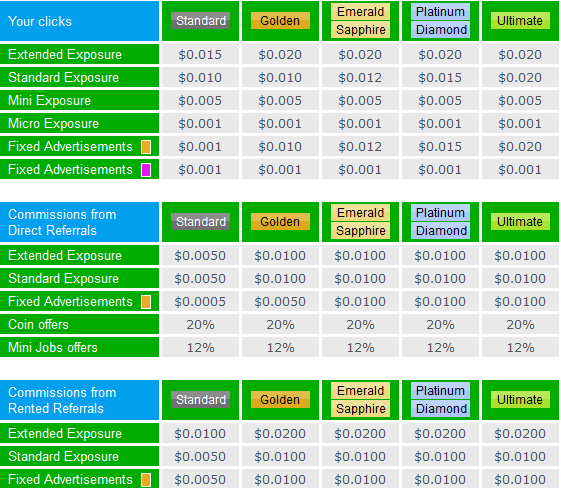The height and width of the screenshot is (488, 561).
Task: Select the Standard badge in Your clicks header
Action: coord(200,21)
